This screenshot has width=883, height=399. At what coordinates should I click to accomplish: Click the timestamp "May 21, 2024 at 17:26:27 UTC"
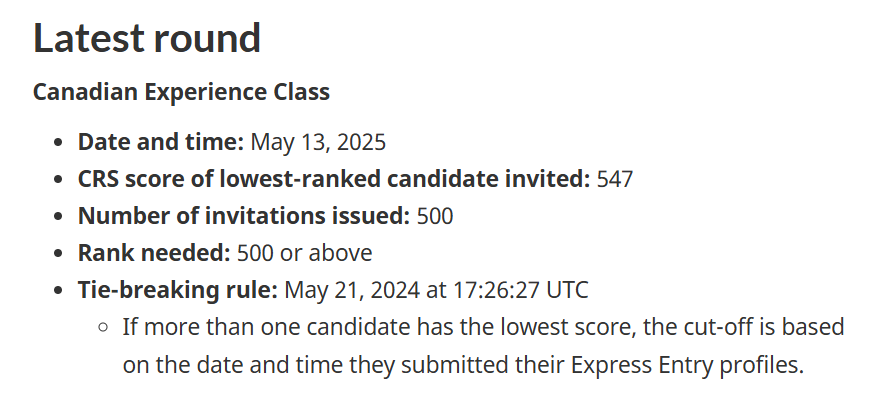(436, 290)
